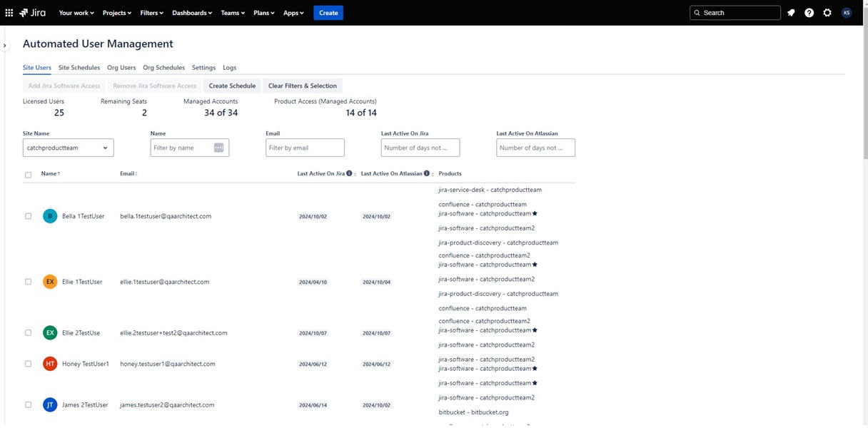This screenshot has width=868, height=428.
Task: Open the Site Name dropdown
Action: tap(67, 148)
